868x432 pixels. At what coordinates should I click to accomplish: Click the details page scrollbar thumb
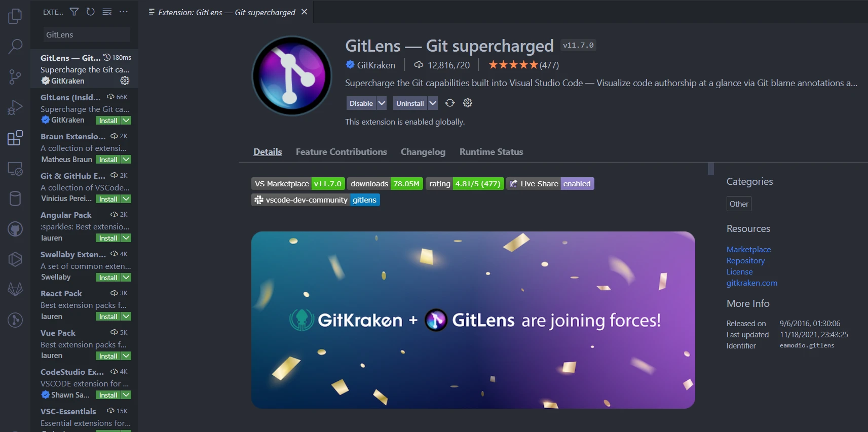click(710, 169)
